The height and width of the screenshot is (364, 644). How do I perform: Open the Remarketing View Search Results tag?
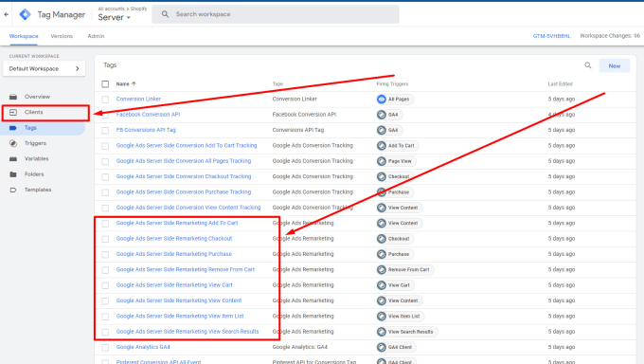[188, 332]
